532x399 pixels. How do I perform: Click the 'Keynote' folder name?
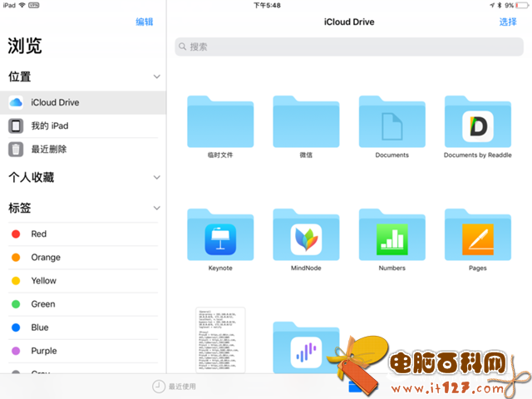220,268
